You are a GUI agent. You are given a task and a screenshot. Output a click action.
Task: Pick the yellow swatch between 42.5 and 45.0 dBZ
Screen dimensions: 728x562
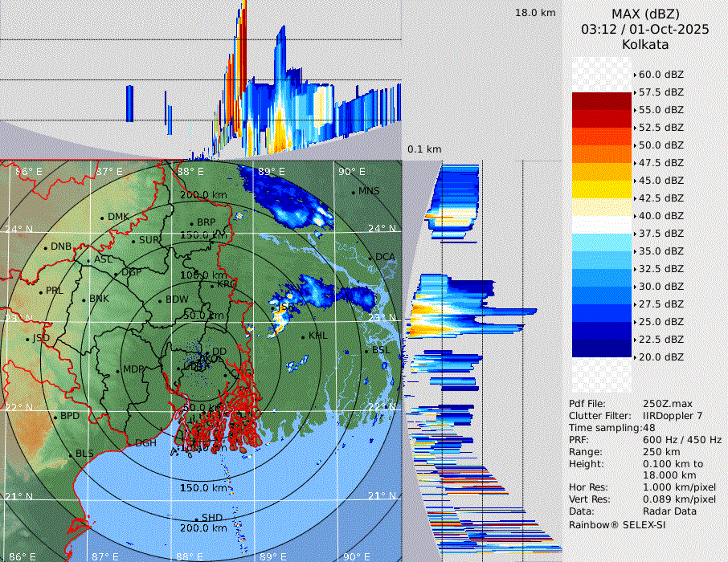[x=602, y=189]
